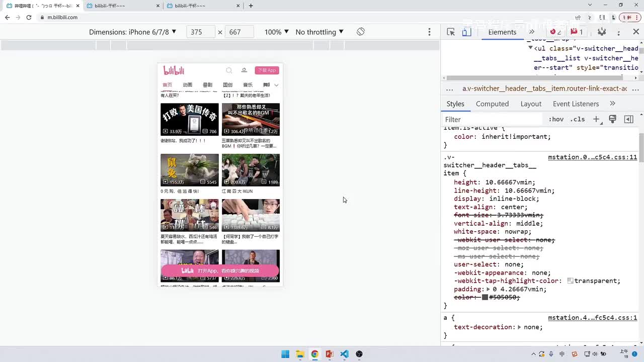Open File Explorer from the taskbar
This screenshot has height=362, width=644.
tap(300, 354)
